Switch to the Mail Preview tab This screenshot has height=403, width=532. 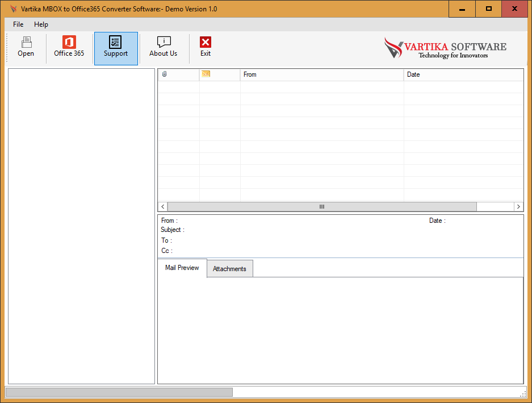pyautogui.click(x=182, y=268)
